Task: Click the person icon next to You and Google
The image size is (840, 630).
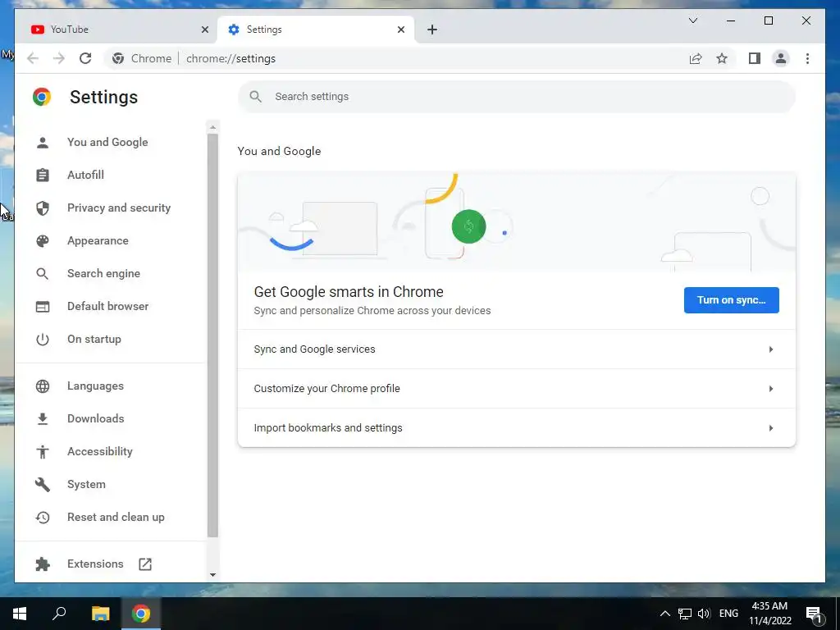Action: pos(43,142)
